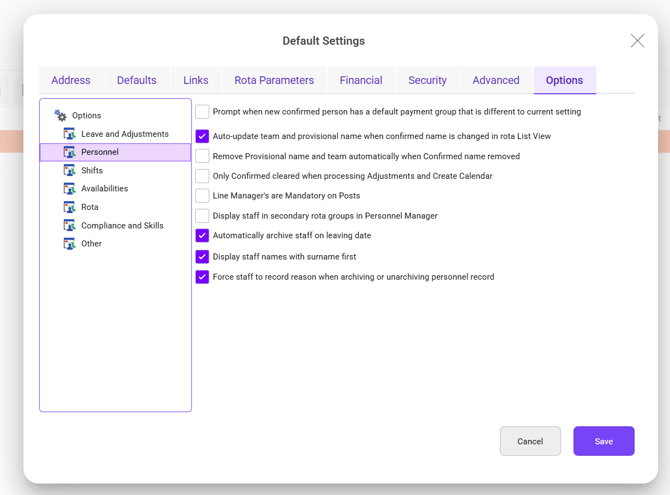670x495 pixels.
Task: Click the Leave and Adjustments tree icon
Action: (x=69, y=134)
